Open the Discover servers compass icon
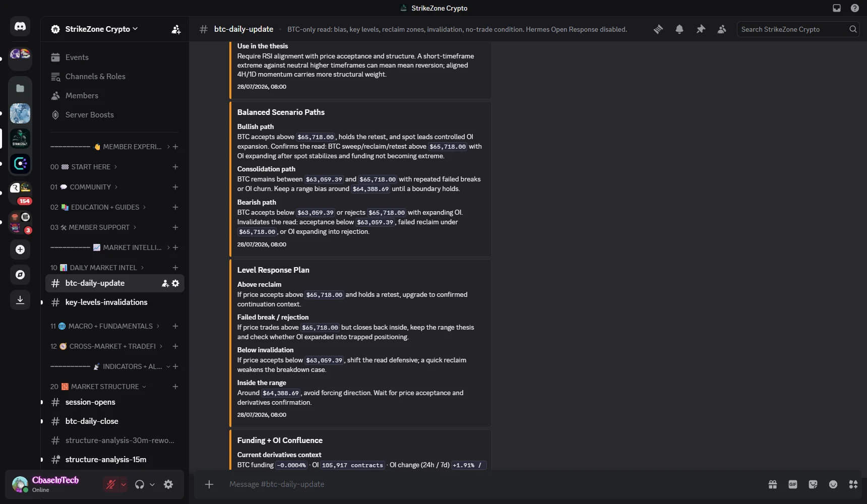The image size is (867, 504). click(20, 275)
